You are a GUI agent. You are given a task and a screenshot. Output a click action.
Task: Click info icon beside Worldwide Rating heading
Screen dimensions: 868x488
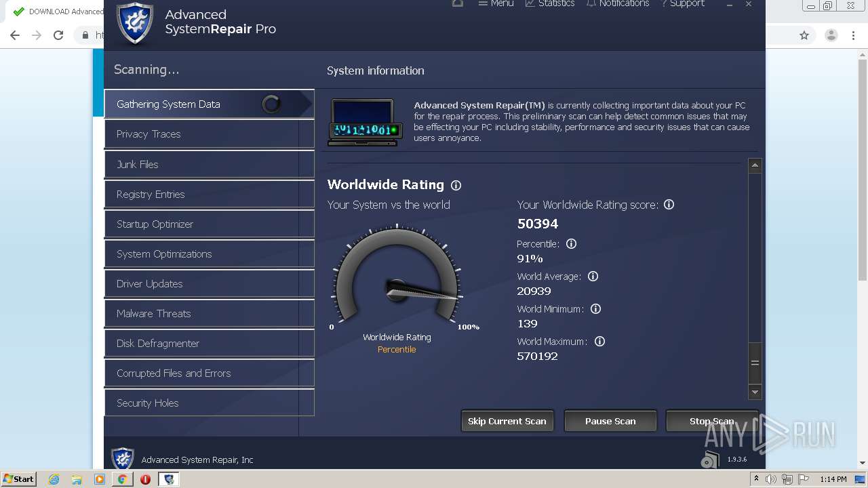point(456,185)
